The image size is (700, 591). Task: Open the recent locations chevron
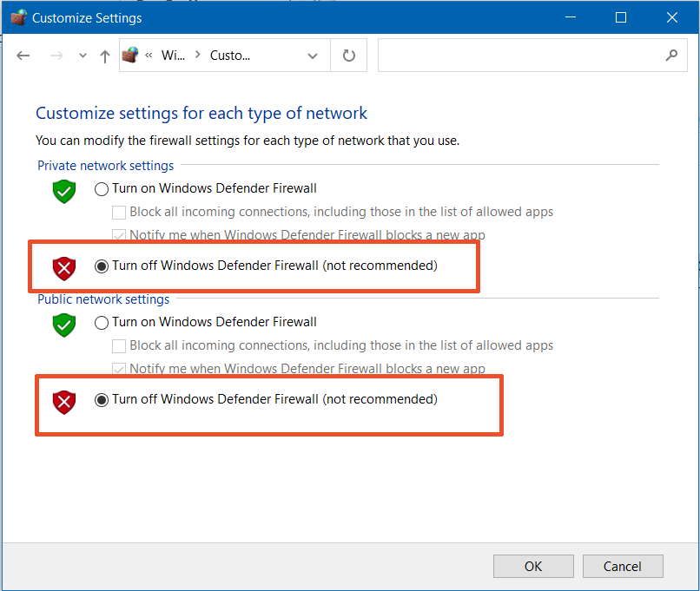83,56
